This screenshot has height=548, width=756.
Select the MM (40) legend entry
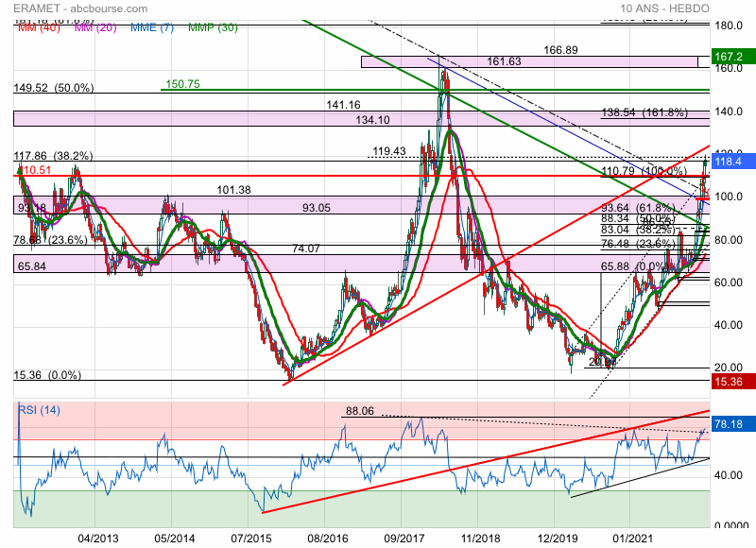tap(39, 27)
